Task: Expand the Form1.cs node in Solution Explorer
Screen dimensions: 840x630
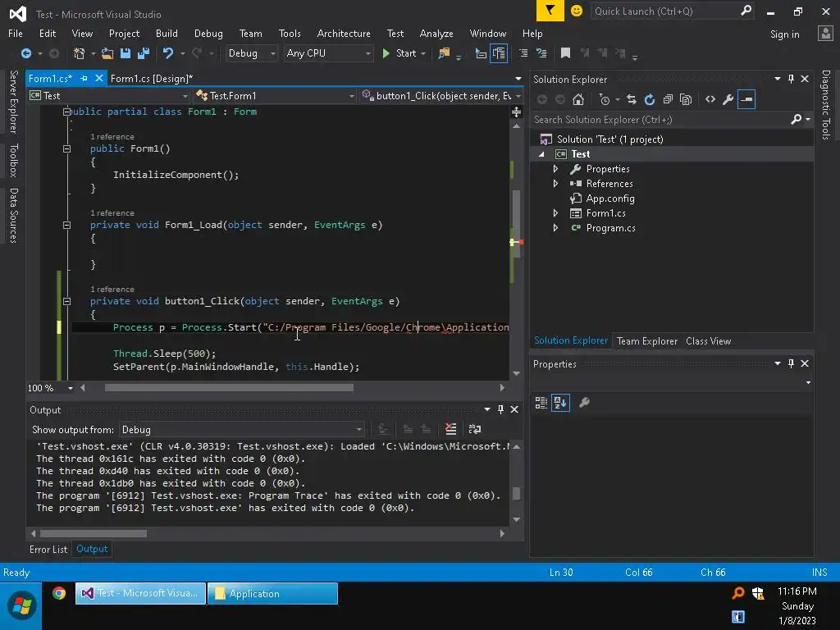Action: [555, 213]
